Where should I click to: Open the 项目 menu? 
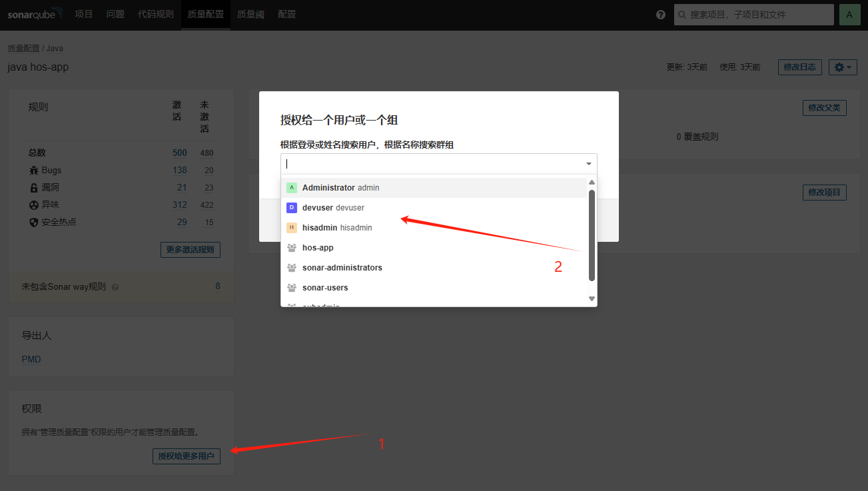84,14
